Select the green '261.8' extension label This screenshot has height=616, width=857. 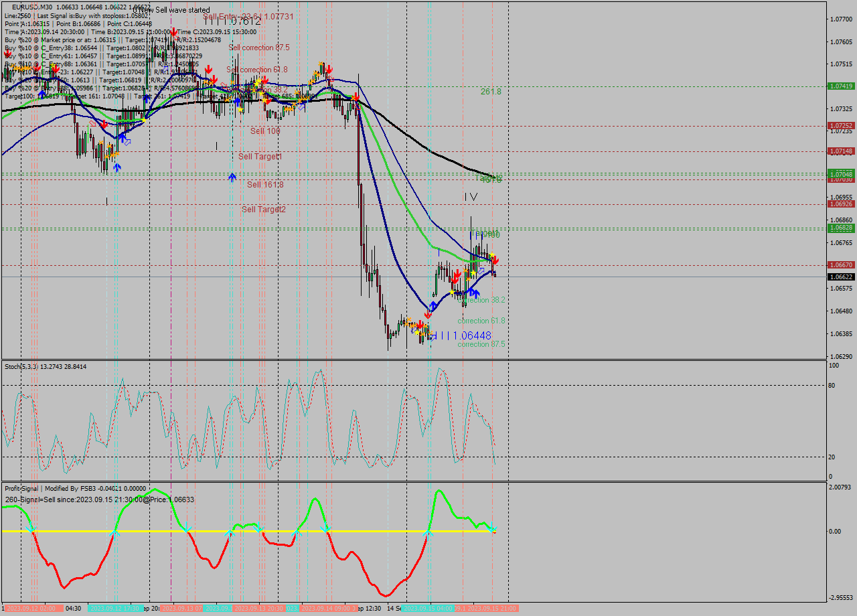point(491,91)
